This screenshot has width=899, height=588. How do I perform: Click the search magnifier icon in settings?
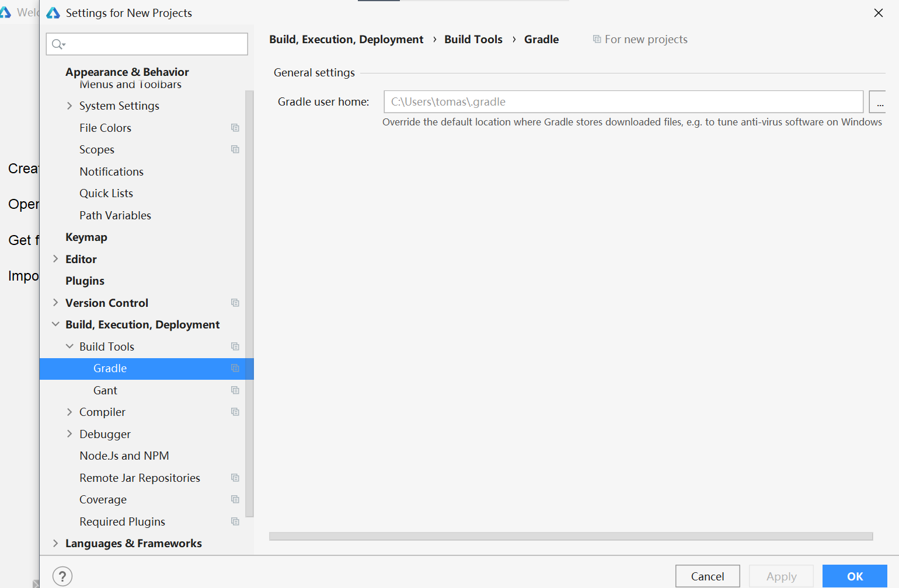click(58, 44)
